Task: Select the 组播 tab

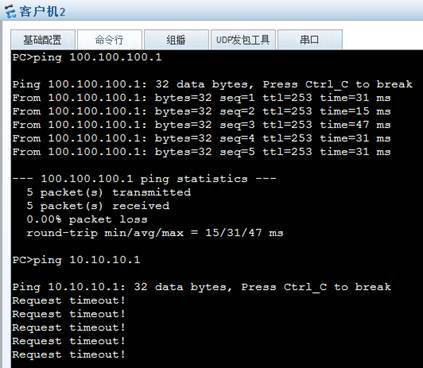Action: (x=176, y=40)
